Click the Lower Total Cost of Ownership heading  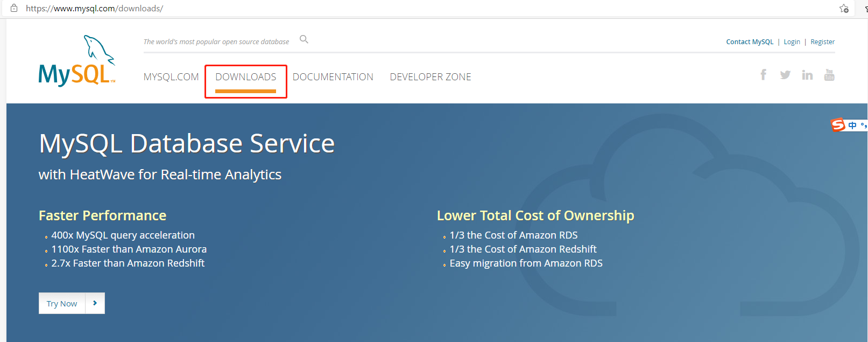click(535, 215)
